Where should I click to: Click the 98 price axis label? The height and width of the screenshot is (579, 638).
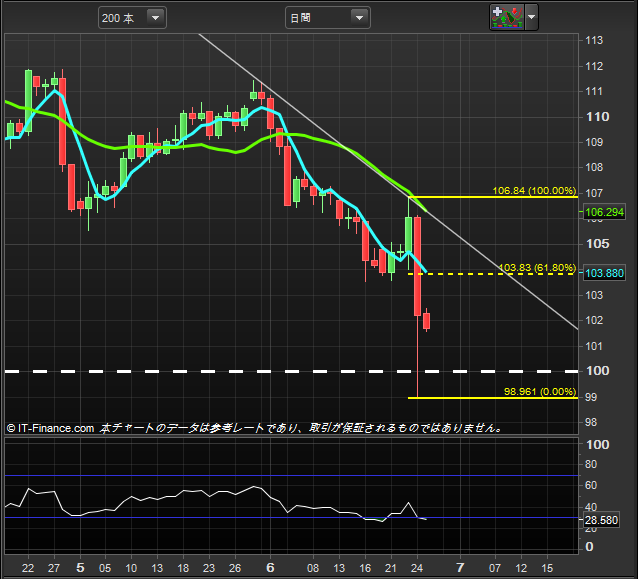591,422
